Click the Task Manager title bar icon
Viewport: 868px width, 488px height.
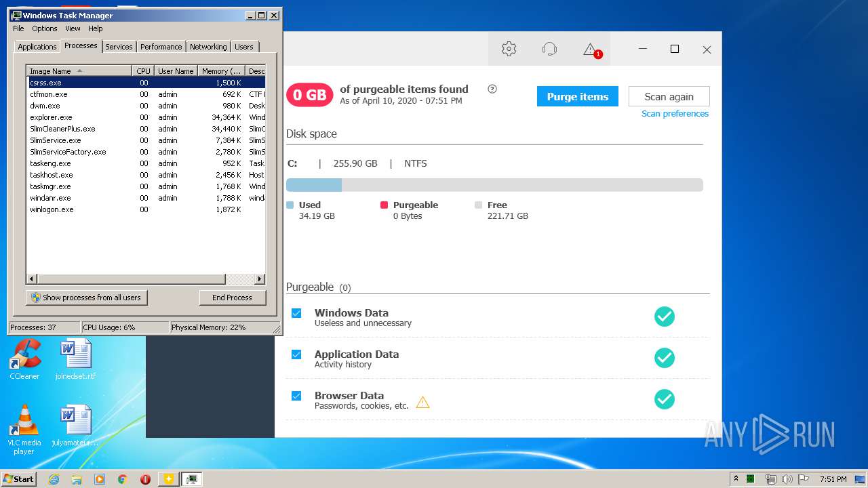[16, 15]
